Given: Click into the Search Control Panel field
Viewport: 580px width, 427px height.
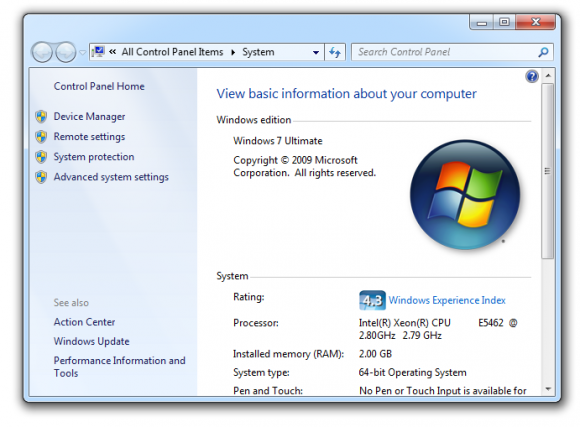Looking at the screenshot, I should (x=452, y=52).
